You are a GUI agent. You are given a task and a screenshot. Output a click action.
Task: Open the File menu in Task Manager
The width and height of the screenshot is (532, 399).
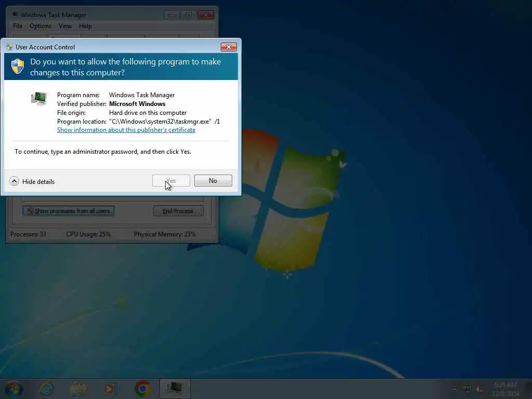[18, 26]
